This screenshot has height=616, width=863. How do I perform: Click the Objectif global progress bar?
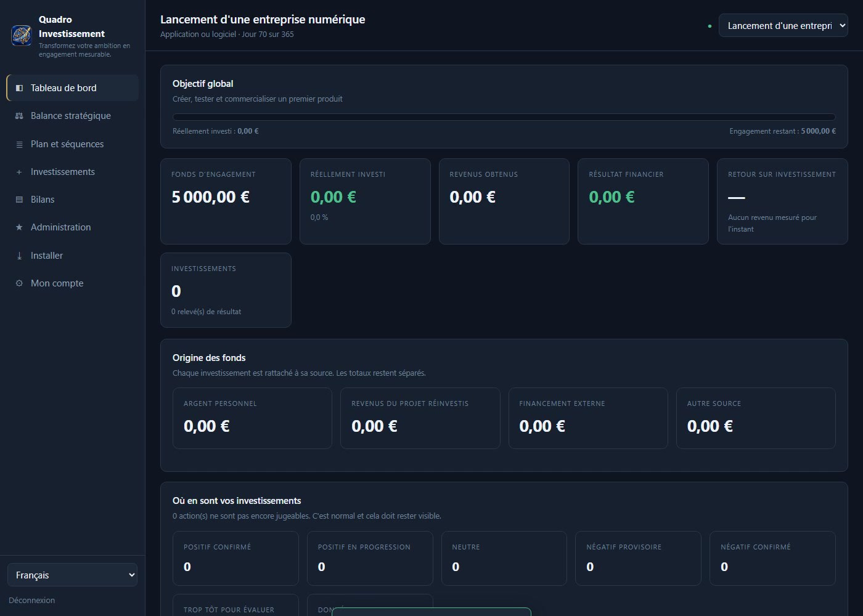coord(504,117)
